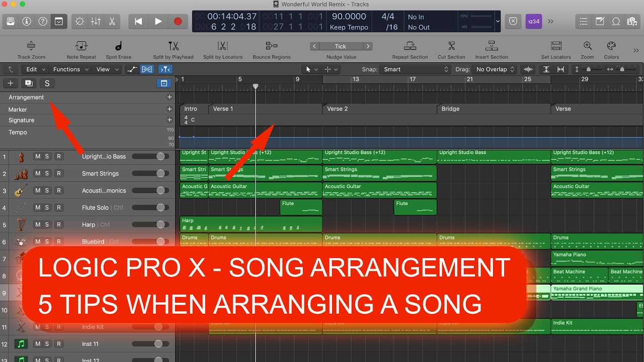Viewport: 644px width, 362px height.
Task: Mute Upright Studio Bass track
Action: pyautogui.click(x=38, y=156)
